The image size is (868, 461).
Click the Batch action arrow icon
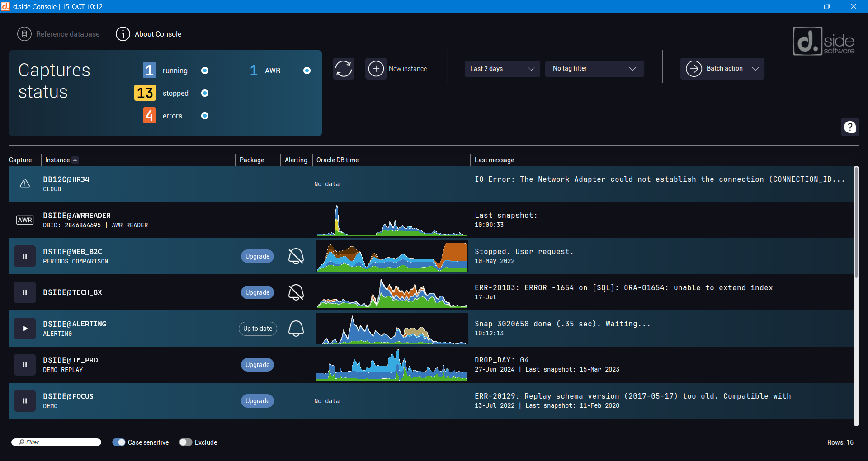[694, 69]
